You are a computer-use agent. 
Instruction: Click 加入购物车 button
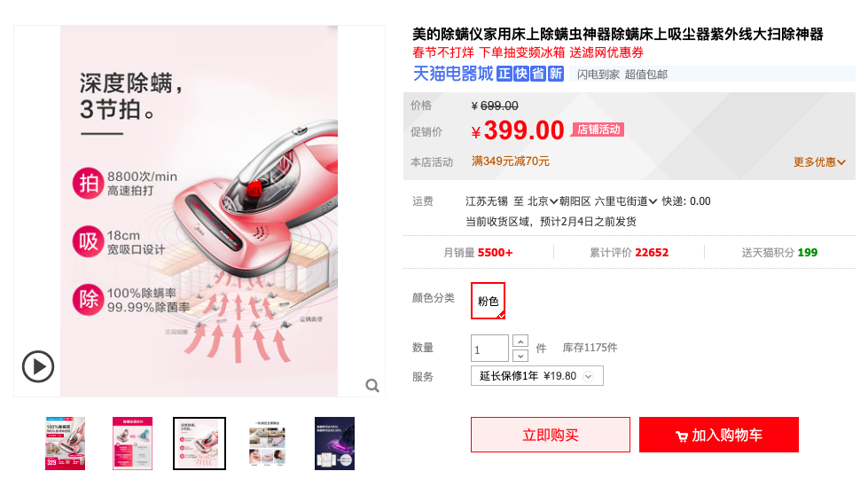pos(718,435)
